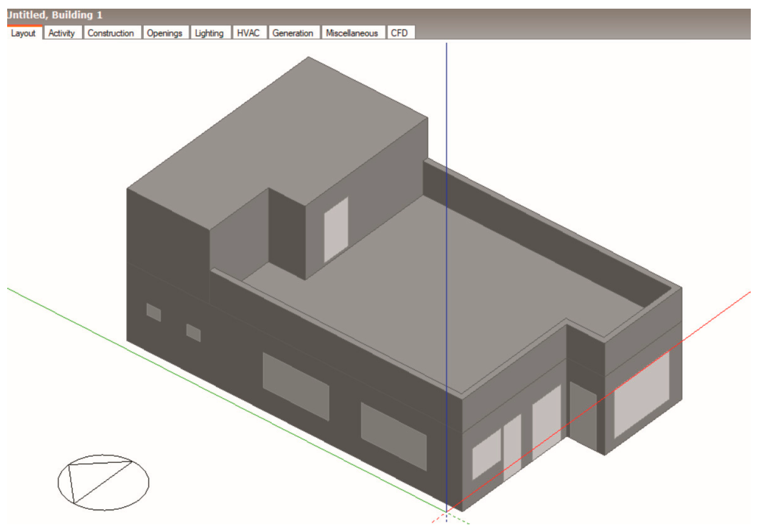The width and height of the screenshot is (762, 532).
Task: Click the large side-wall window nearest the blue axis
Action: pyautogui.click(x=393, y=436)
